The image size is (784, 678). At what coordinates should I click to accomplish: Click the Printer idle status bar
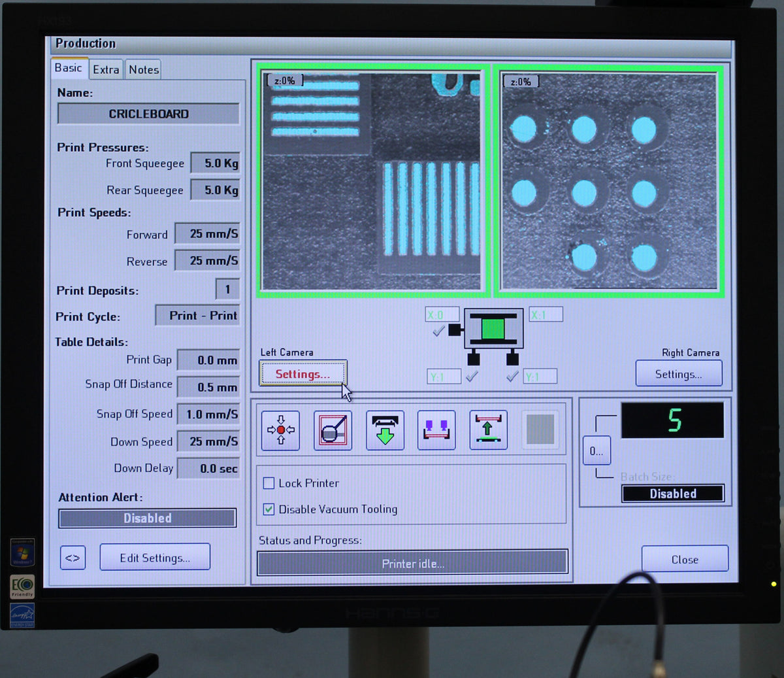point(412,563)
